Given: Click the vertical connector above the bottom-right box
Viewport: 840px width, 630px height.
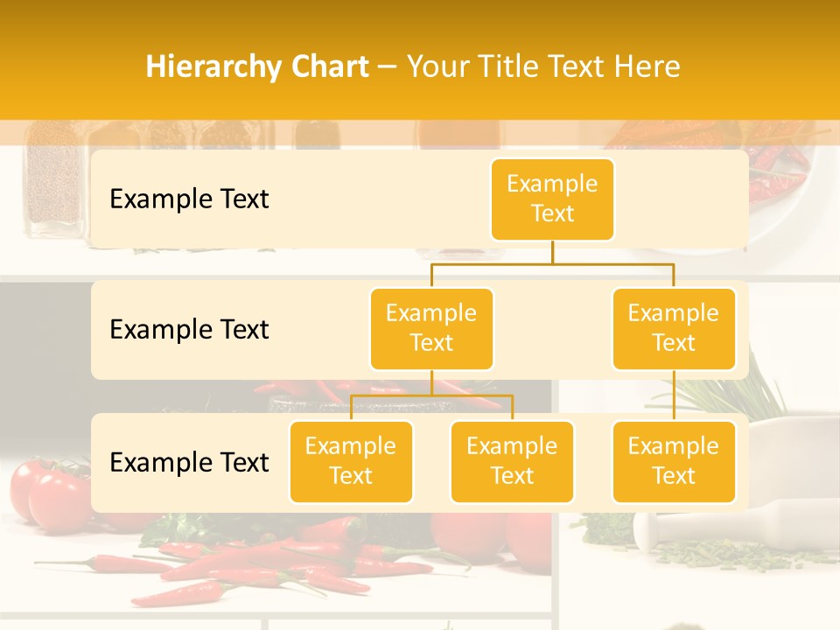Looking at the screenshot, I should point(674,395).
